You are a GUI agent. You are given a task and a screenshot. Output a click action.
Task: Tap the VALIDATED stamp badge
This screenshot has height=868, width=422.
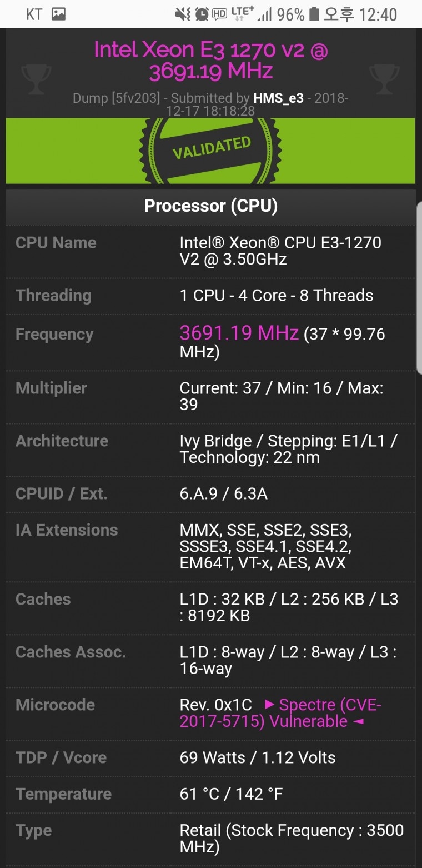tap(210, 150)
